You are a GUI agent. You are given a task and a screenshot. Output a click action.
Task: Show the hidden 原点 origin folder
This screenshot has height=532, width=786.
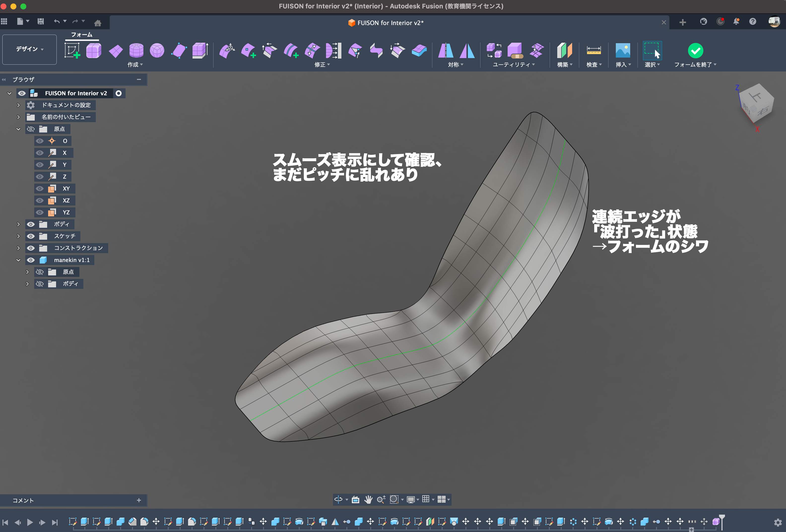click(x=31, y=129)
